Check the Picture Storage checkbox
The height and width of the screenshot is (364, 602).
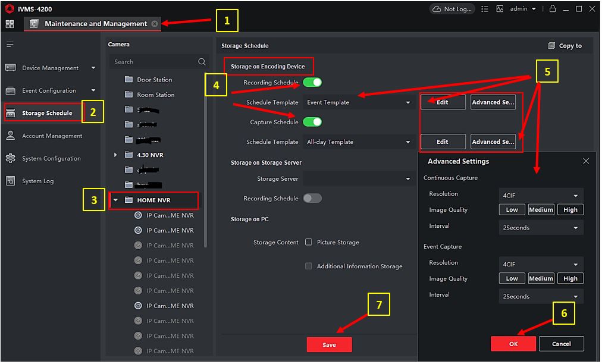(x=309, y=242)
